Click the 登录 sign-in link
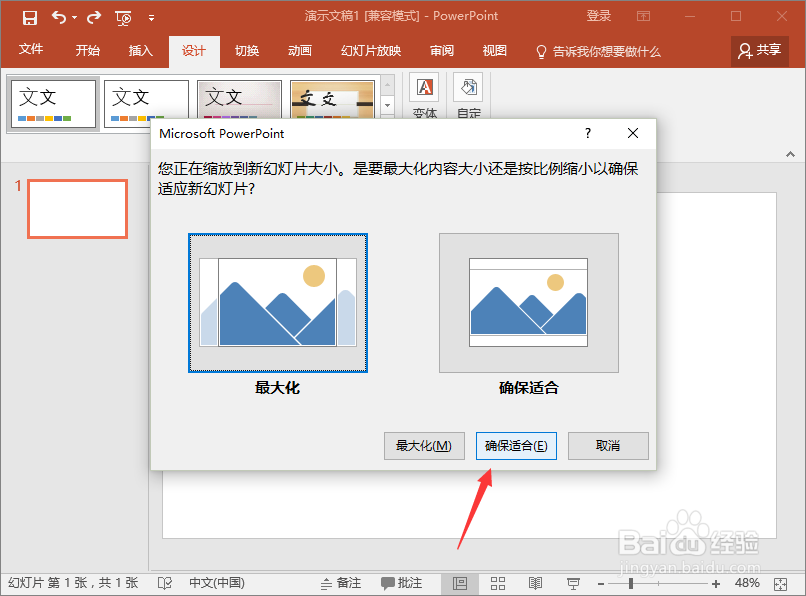 tap(599, 16)
